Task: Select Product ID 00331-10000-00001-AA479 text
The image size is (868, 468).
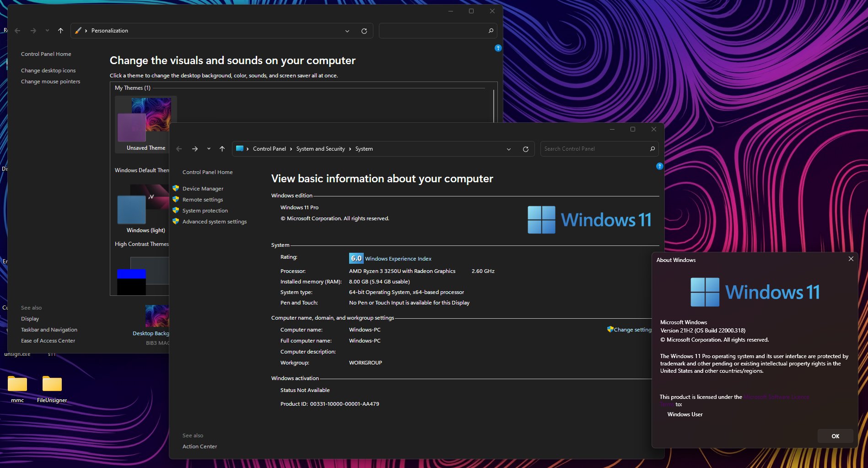Action: point(345,404)
